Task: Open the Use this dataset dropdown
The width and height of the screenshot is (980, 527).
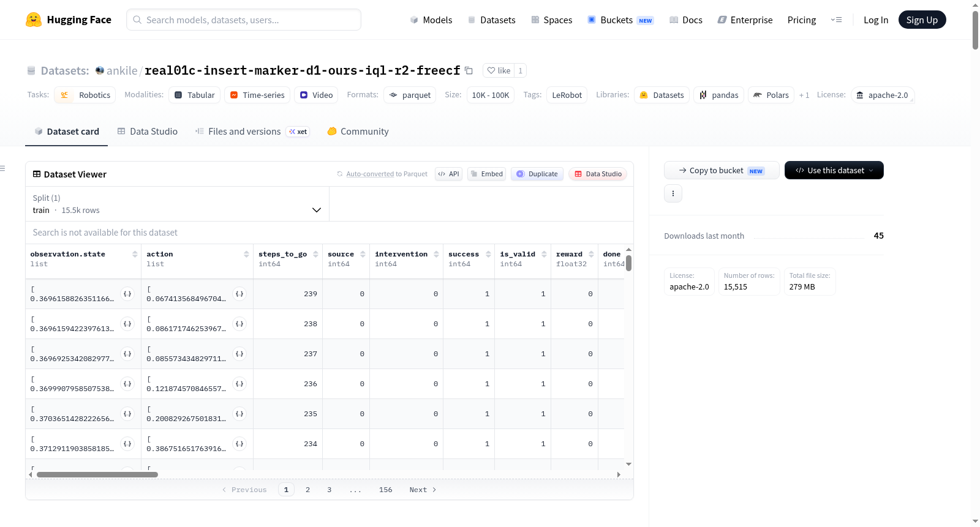Action: 834,170
